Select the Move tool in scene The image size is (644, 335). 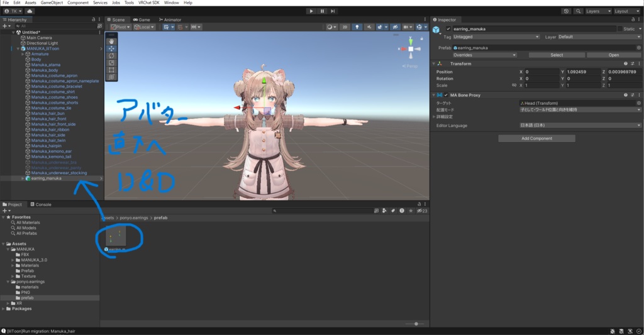(x=111, y=48)
